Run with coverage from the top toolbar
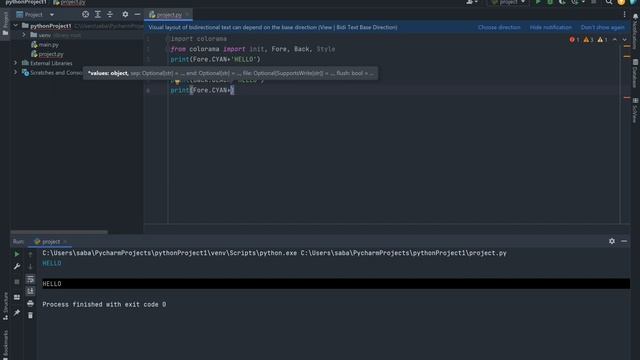The width and height of the screenshot is (640, 360). coord(562,2)
